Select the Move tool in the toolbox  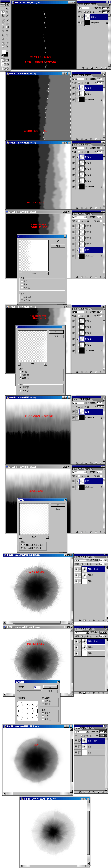[7, 8]
